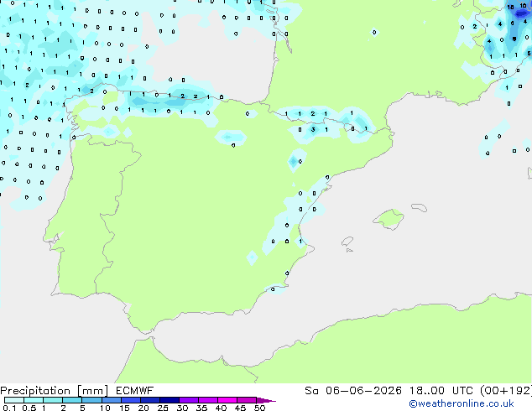Pick the 25–30 mm dark navy legend swatch
The image size is (532, 411).
(x=170, y=400)
